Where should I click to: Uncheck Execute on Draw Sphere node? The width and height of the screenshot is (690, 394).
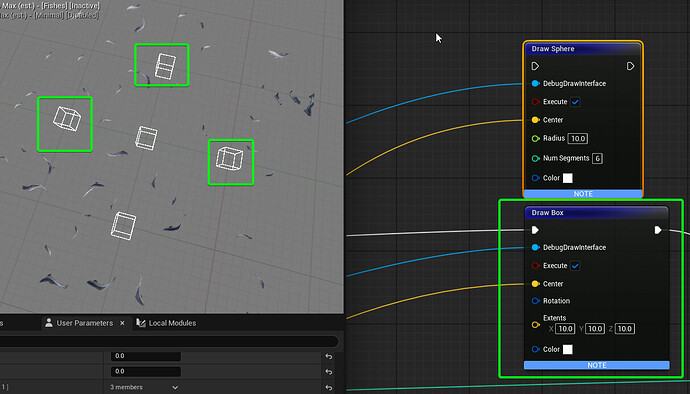coord(575,102)
